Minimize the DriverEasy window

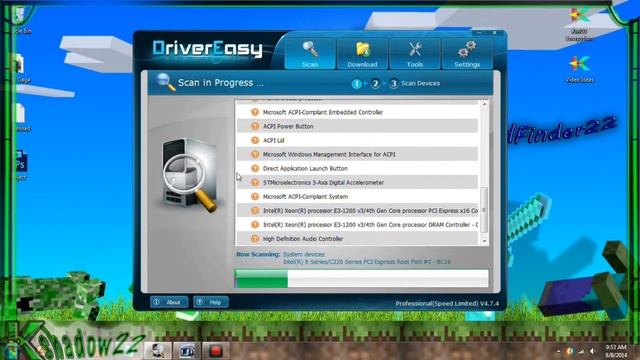coord(479,33)
